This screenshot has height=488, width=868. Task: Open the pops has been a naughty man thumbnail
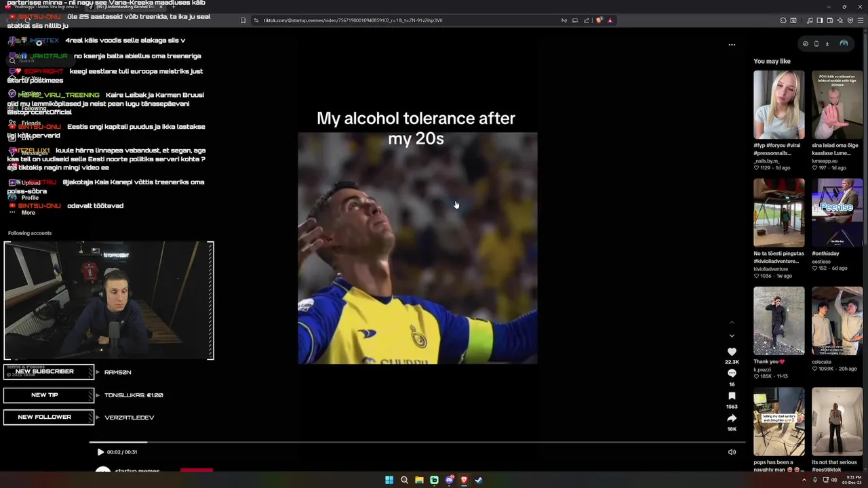pyautogui.click(x=779, y=422)
